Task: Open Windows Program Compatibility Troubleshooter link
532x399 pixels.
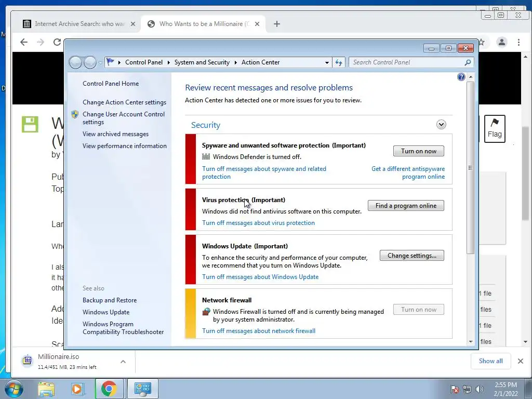Action: click(x=123, y=328)
